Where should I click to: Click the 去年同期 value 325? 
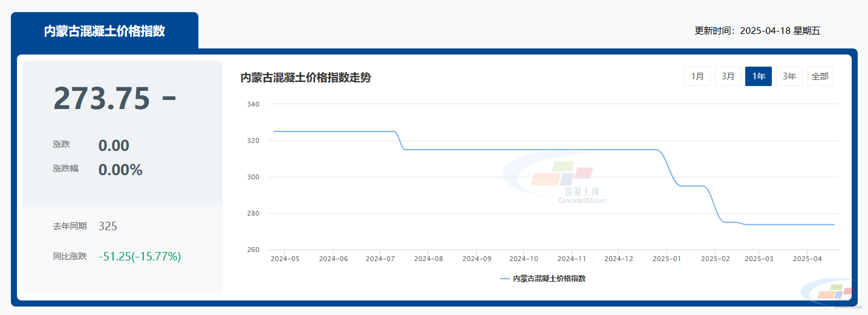pos(108,226)
